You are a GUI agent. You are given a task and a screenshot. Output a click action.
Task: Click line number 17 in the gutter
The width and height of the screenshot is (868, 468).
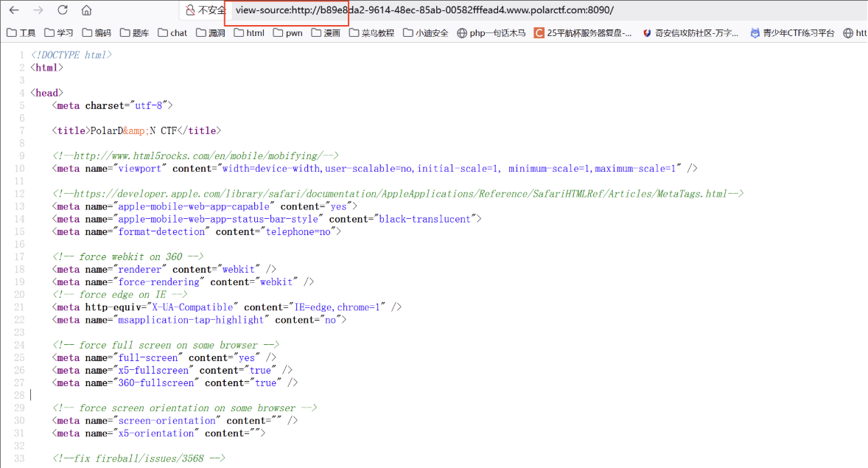pos(19,257)
